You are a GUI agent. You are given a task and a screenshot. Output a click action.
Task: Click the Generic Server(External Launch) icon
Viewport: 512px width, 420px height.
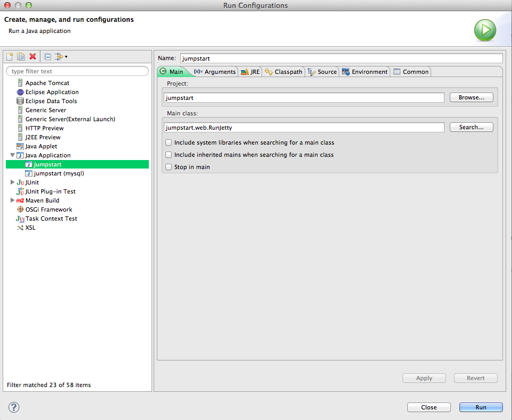point(20,119)
